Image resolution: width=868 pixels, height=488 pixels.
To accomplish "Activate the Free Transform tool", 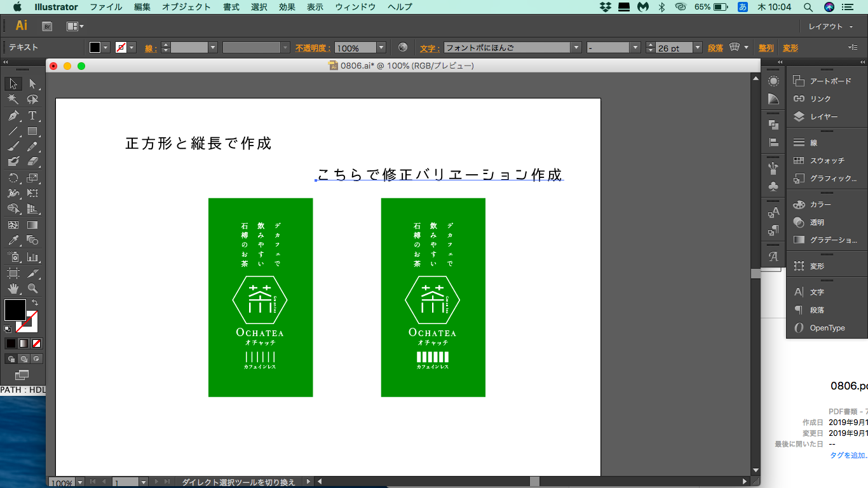I will point(32,193).
